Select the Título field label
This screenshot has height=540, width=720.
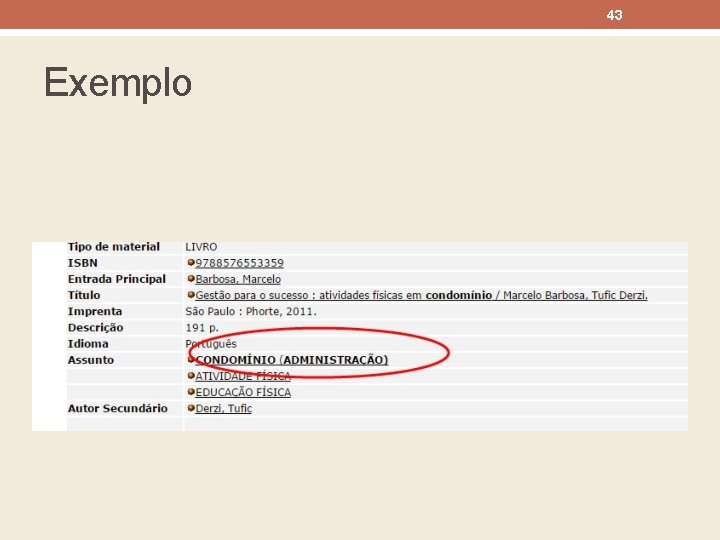[x=84, y=295]
